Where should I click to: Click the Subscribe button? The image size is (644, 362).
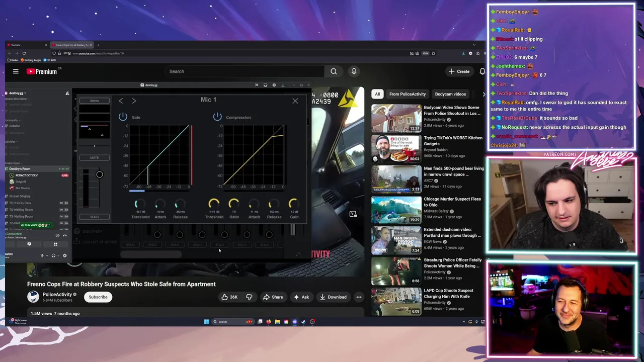98,297
